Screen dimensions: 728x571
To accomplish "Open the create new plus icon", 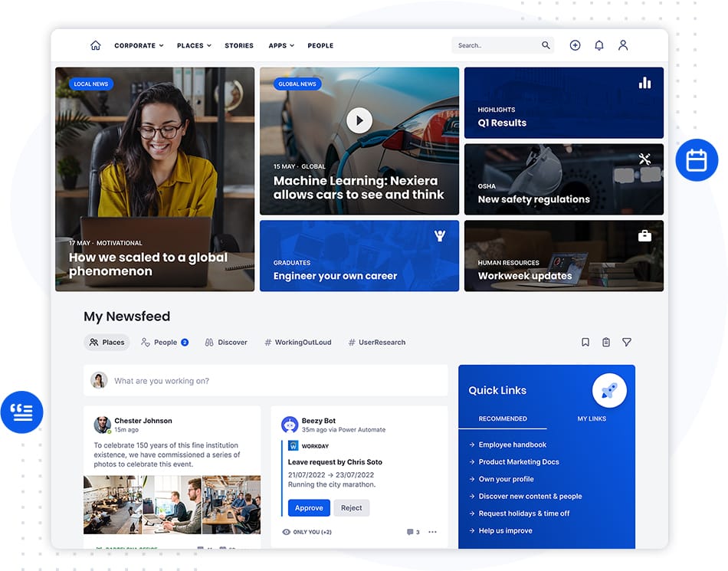I will coord(575,45).
